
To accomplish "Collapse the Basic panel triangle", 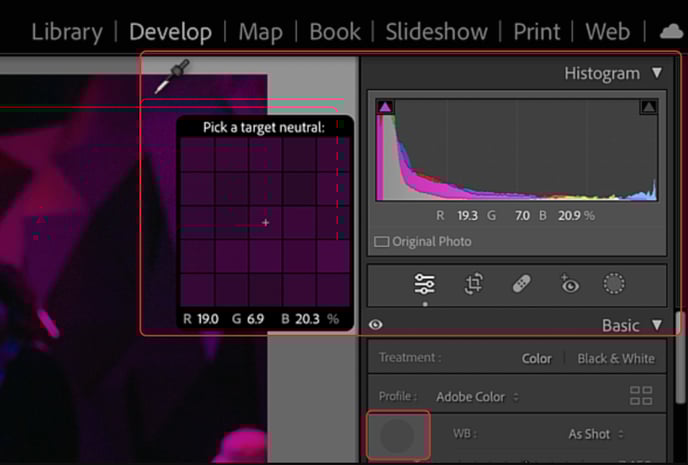I will pyautogui.click(x=657, y=325).
